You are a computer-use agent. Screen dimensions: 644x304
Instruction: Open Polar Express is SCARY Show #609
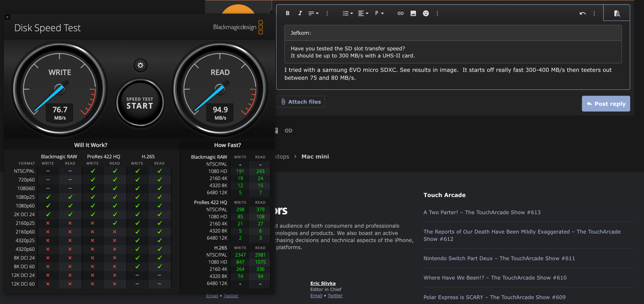494,297
